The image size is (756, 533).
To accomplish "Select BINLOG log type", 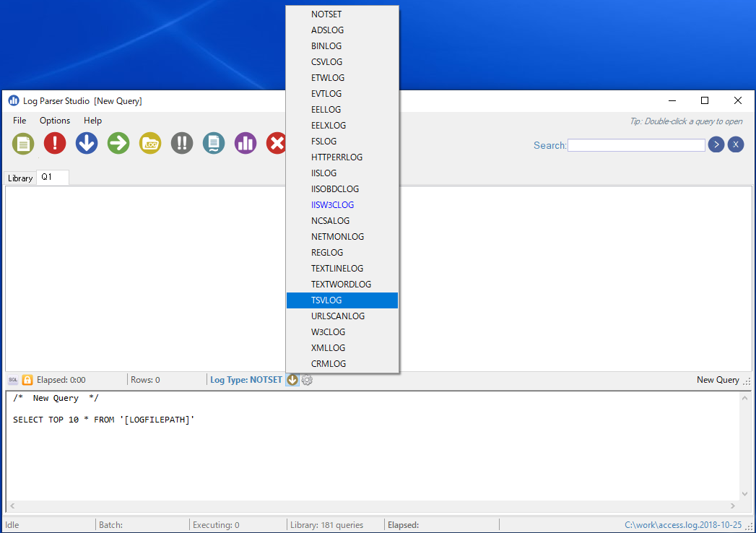I will pyautogui.click(x=342, y=46).
